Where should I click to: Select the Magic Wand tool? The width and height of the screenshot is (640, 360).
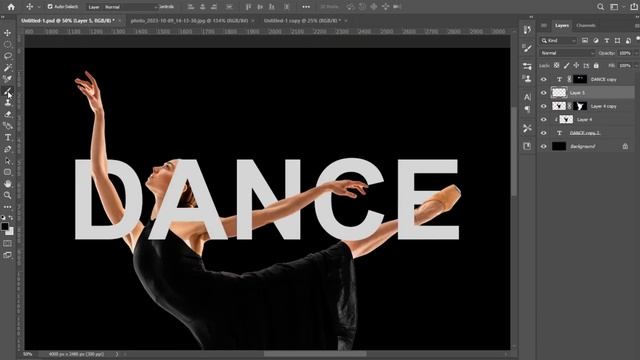(x=7, y=67)
